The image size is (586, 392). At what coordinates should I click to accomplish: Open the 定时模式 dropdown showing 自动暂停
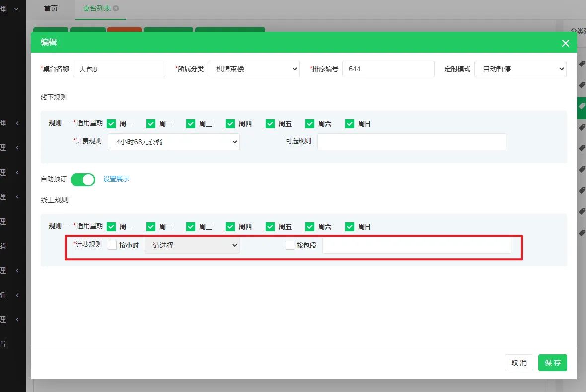520,69
